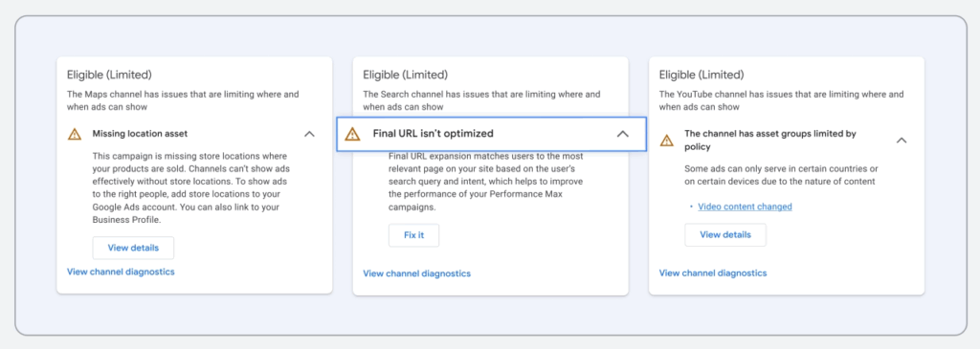Screen dimensions: 980x349
Task: Click the Search channel has issues description
Action: (482, 100)
